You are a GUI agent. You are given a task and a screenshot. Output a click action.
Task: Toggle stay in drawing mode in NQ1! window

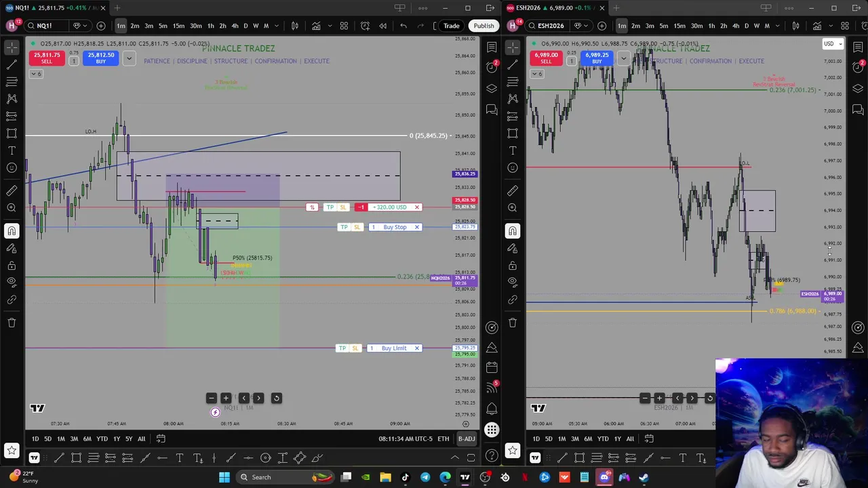[x=12, y=248]
